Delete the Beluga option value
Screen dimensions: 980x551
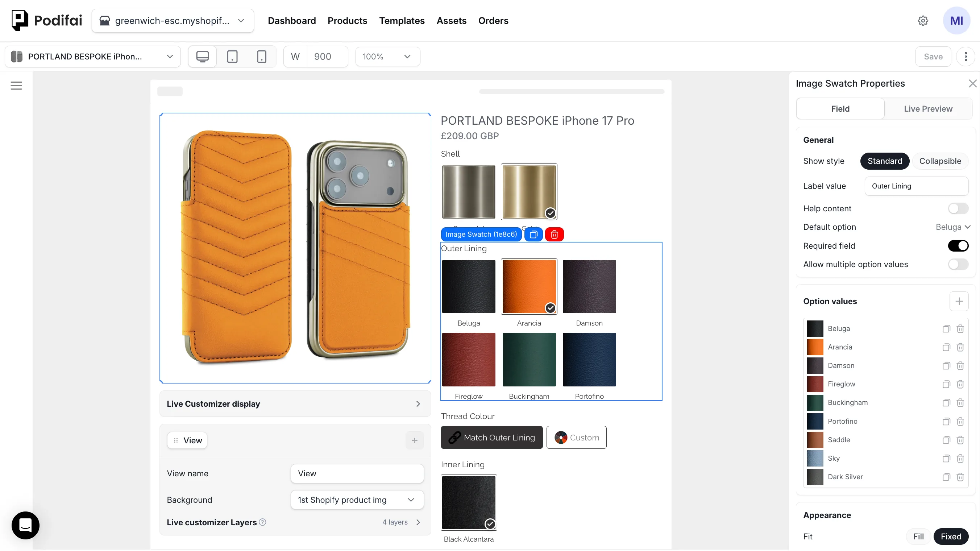960,329
